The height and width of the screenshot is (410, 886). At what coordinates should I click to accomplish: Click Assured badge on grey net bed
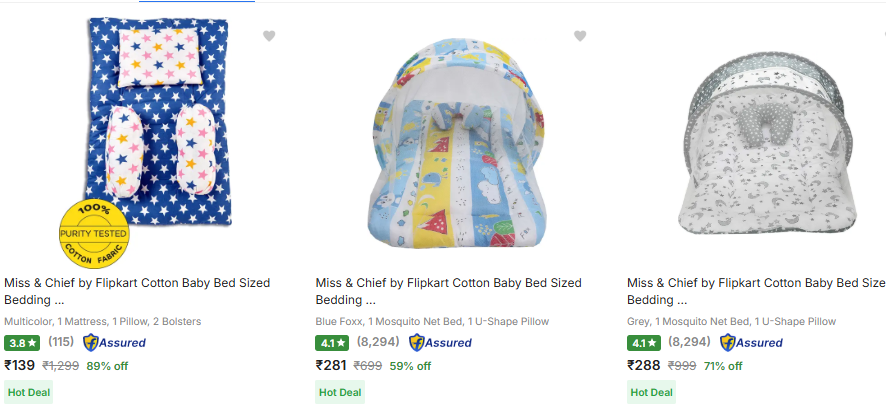tap(751, 343)
